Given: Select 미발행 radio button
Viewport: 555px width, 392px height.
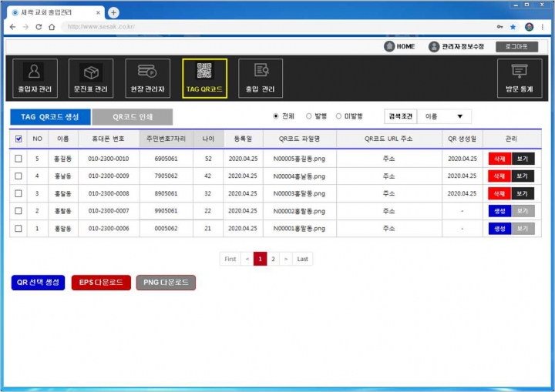Looking at the screenshot, I should 338,116.
